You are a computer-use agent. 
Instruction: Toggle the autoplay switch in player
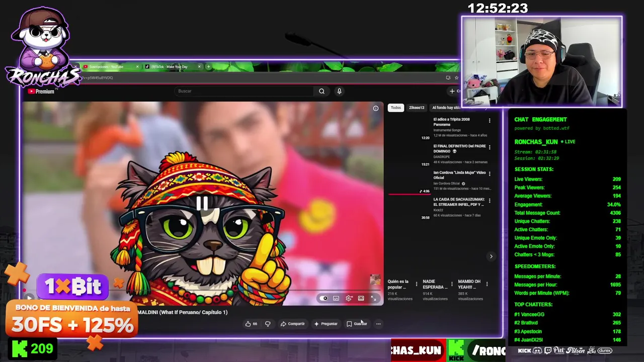click(324, 298)
